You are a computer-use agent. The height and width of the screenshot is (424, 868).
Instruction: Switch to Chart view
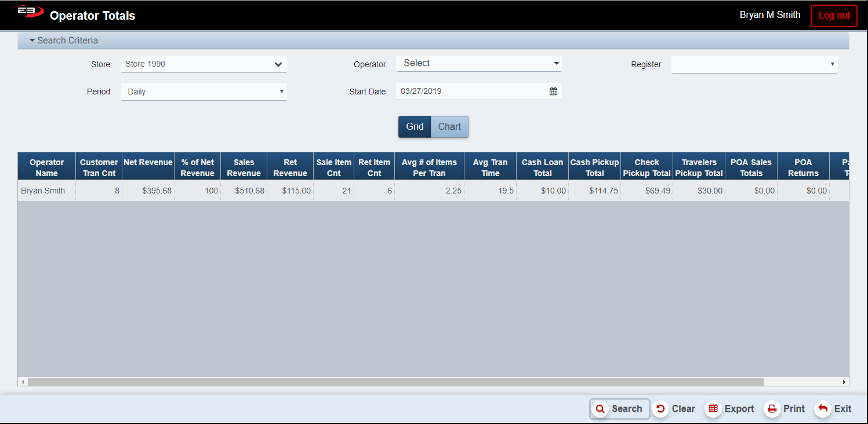pyautogui.click(x=449, y=127)
